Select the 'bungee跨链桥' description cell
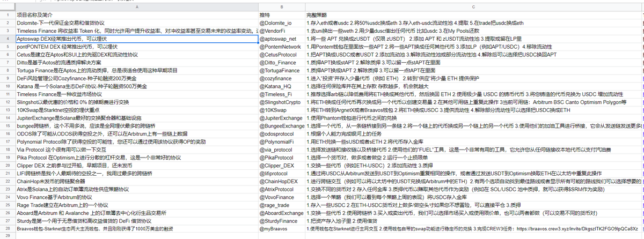This screenshot has width=644, height=239. (136, 125)
